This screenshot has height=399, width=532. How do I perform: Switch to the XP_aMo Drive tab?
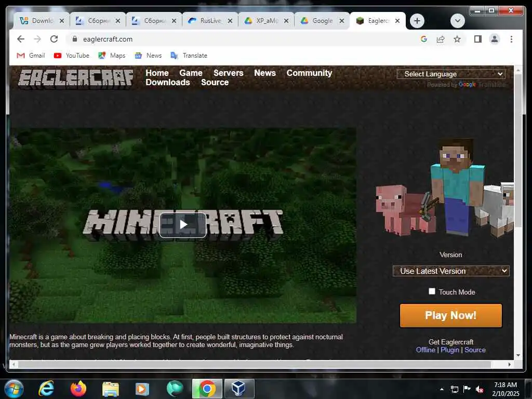click(262, 21)
